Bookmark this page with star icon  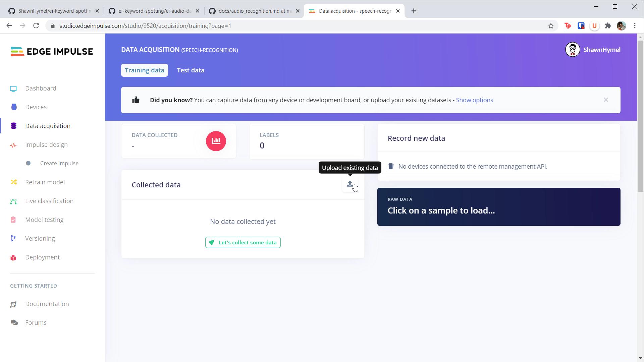551,26
